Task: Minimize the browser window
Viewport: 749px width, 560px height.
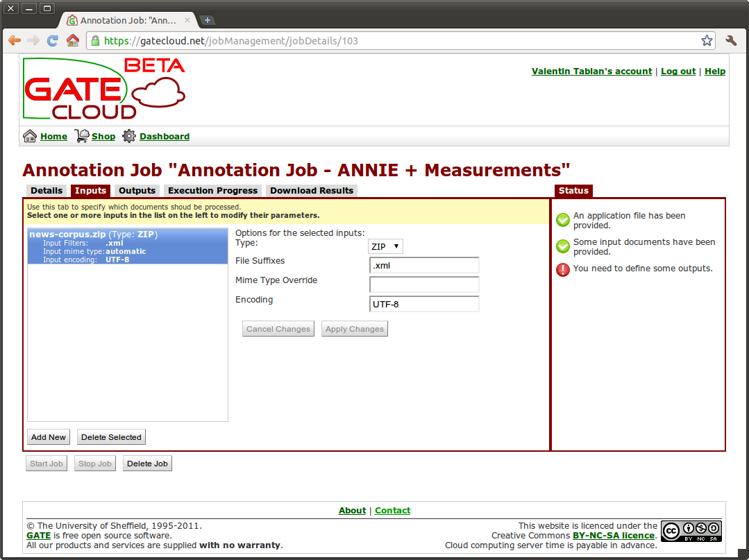Action: pyautogui.click(x=28, y=8)
